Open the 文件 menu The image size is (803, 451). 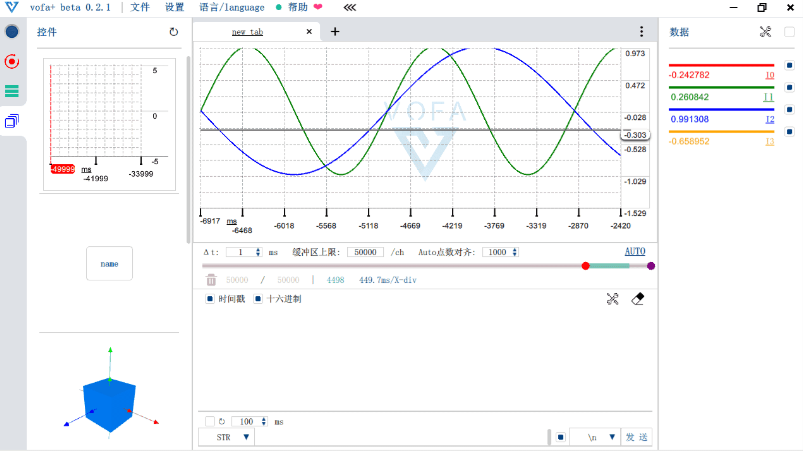coord(140,7)
